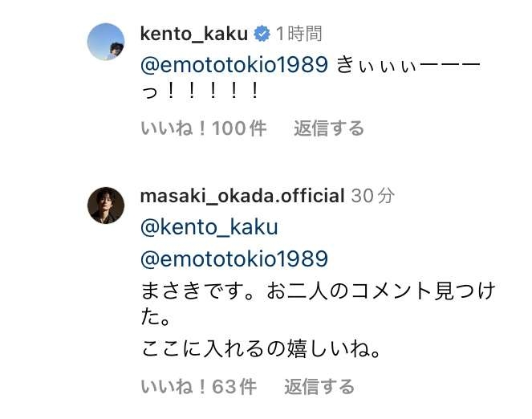The height and width of the screenshot is (419, 532).
Task: Visit the masaki_okada.official username link
Action: click(242, 196)
